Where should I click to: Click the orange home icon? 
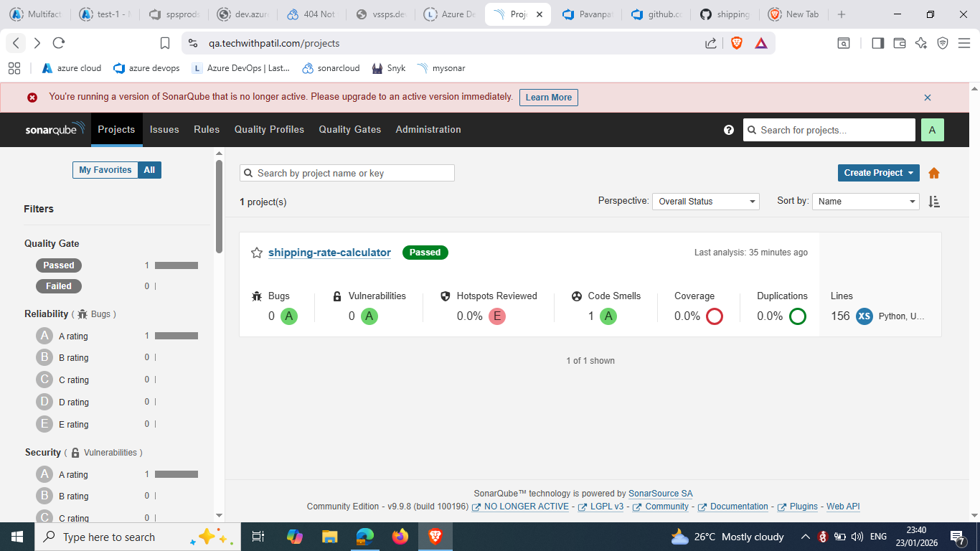pos(933,173)
